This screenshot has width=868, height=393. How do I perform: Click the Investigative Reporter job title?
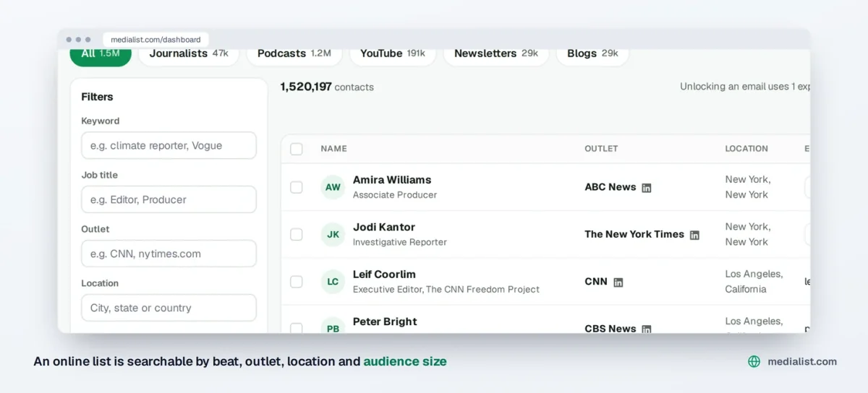pyautogui.click(x=400, y=242)
